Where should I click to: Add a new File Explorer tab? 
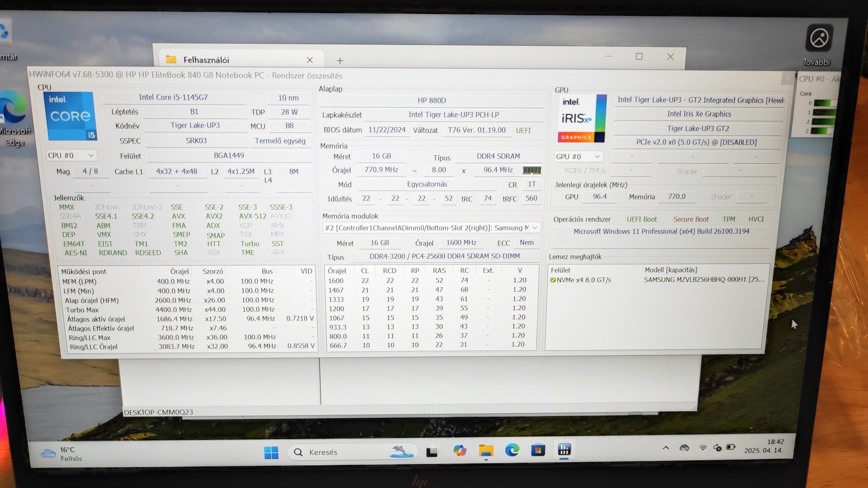[x=340, y=60]
